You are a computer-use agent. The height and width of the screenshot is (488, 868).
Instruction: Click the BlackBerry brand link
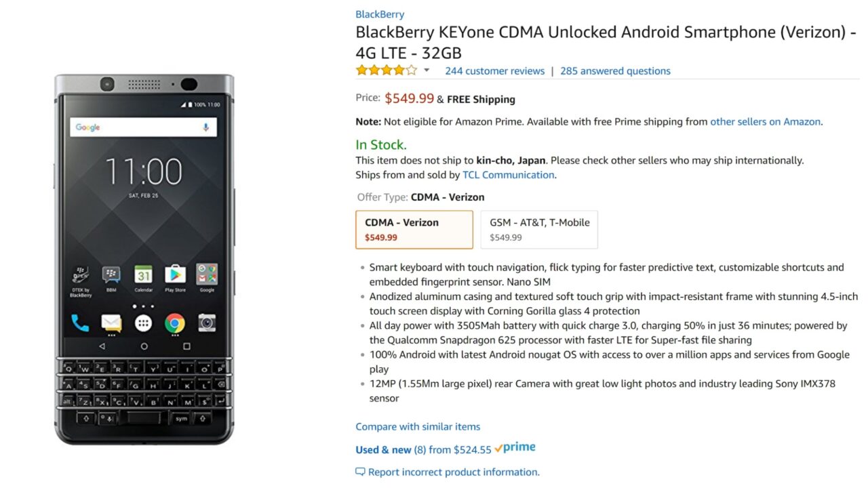point(380,14)
